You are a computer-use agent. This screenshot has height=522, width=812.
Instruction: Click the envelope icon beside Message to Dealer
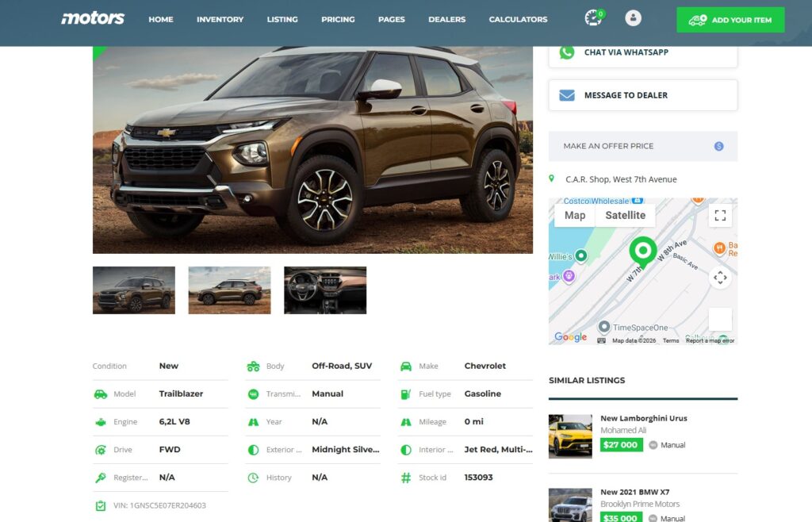point(565,94)
